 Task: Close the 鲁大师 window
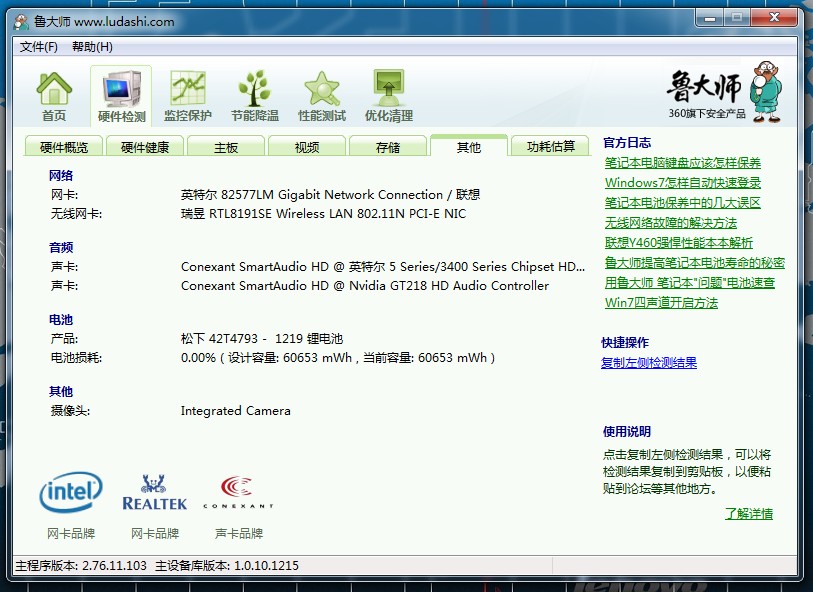[x=774, y=18]
